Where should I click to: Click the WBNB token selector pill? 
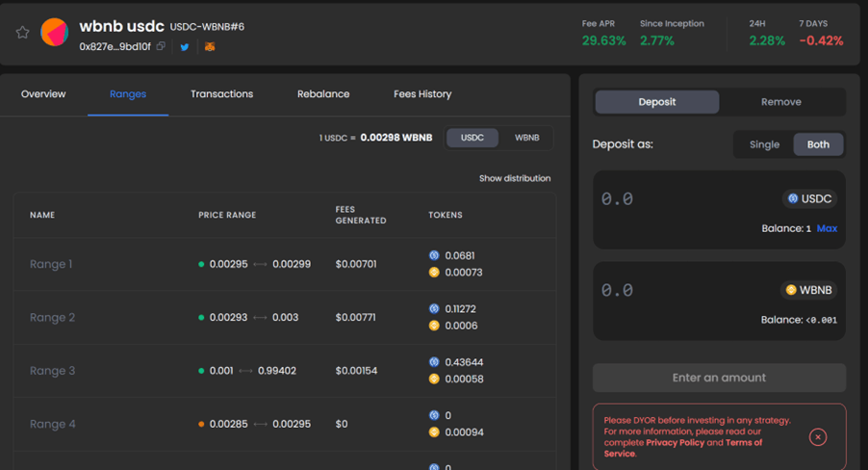(808, 290)
